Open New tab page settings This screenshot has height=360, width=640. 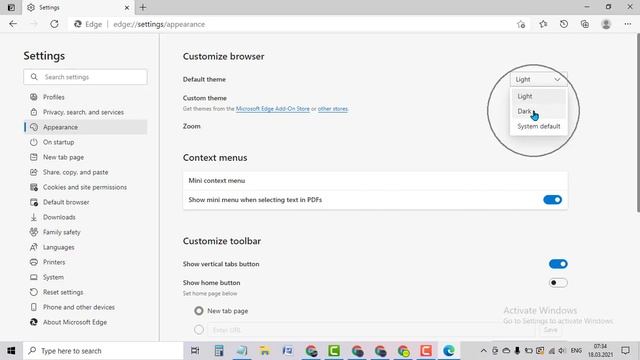pyautogui.click(x=85, y=157)
